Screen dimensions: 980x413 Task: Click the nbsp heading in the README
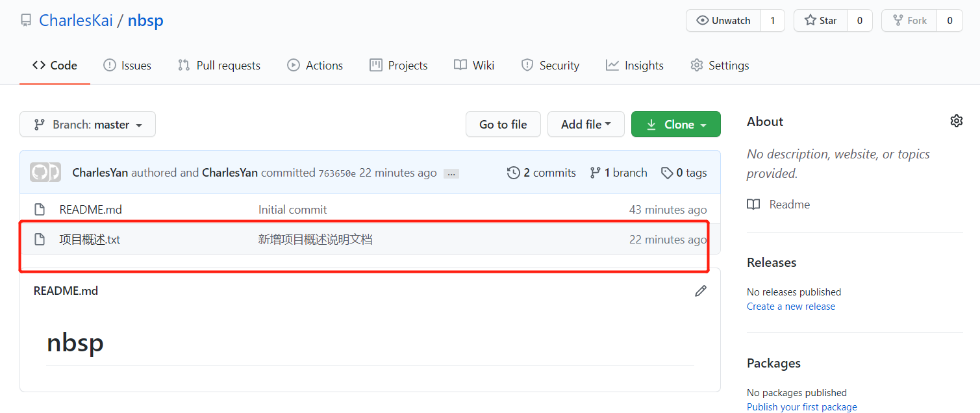pos(75,342)
